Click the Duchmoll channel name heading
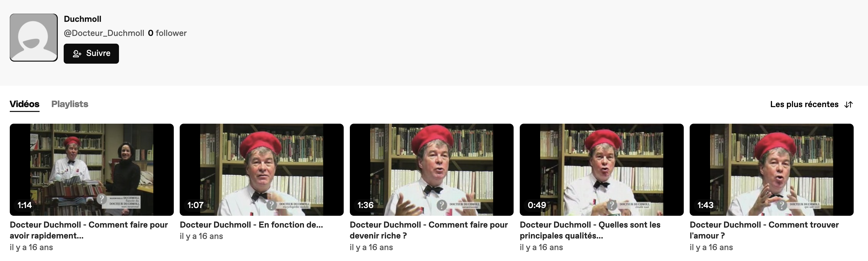This screenshot has width=868, height=261. (x=83, y=19)
